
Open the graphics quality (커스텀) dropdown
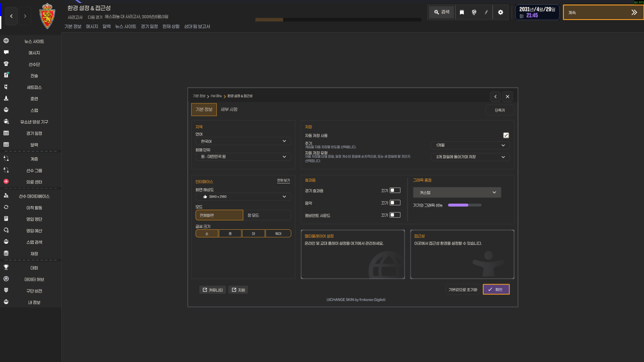pyautogui.click(x=457, y=193)
